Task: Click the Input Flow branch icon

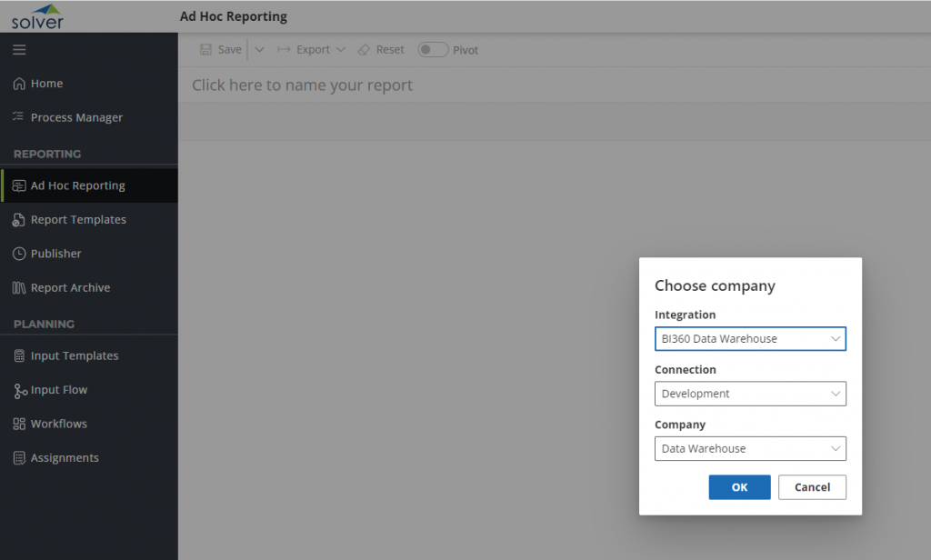Action: (x=20, y=391)
